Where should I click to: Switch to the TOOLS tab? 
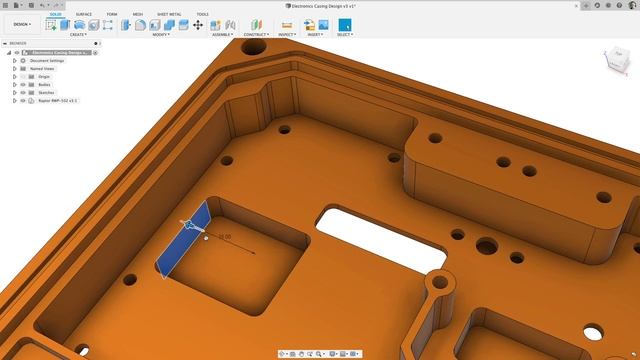click(x=202, y=14)
